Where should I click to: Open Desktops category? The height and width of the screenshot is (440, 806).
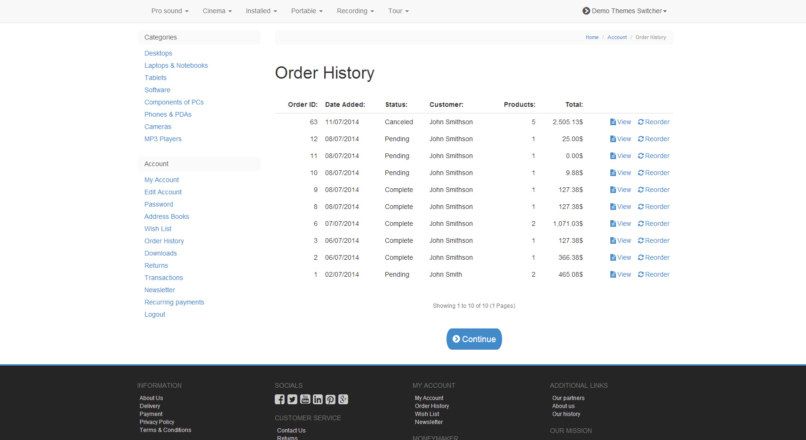[x=158, y=53]
